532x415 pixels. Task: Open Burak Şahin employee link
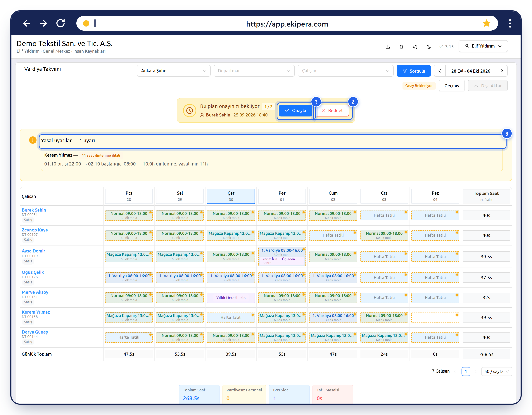[x=34, y=210]
